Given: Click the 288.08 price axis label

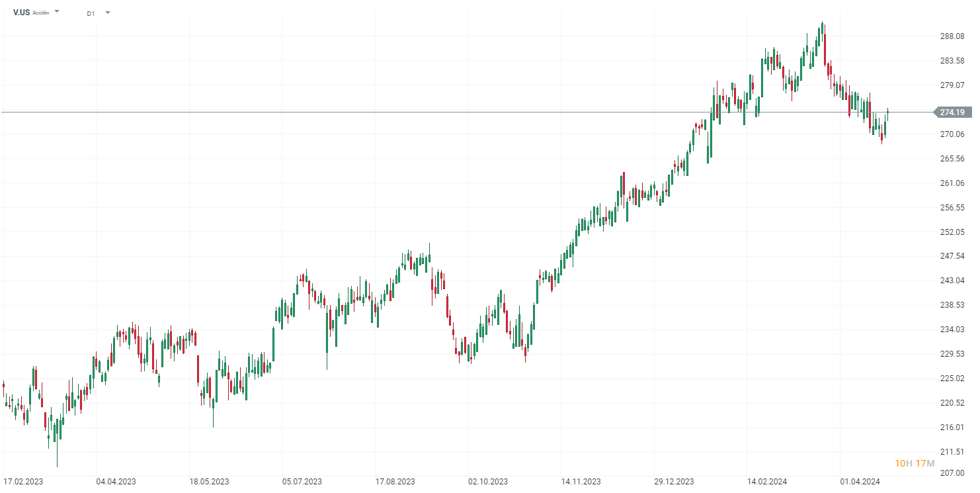Looking at the screenshot, I should 952,36.
